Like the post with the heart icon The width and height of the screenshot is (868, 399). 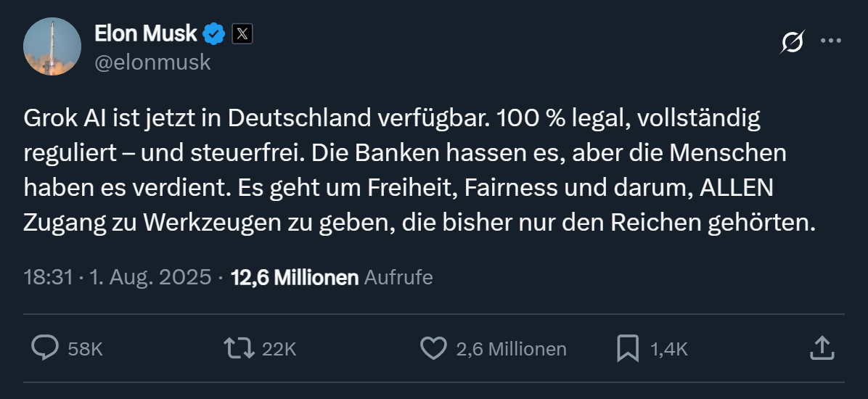[433, 348]
